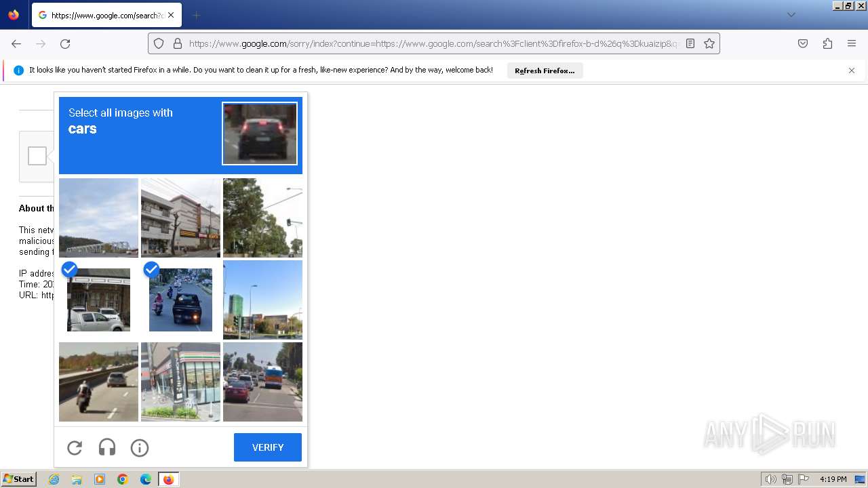
Task: Deselect the white pickup truck tile
Action: click(x=98, y=300)
